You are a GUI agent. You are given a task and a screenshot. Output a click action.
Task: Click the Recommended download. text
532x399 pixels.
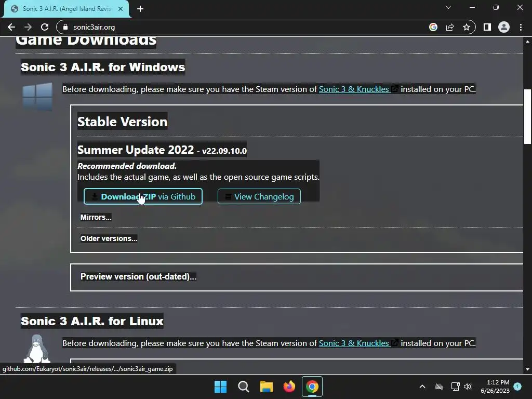click(127, 166)
